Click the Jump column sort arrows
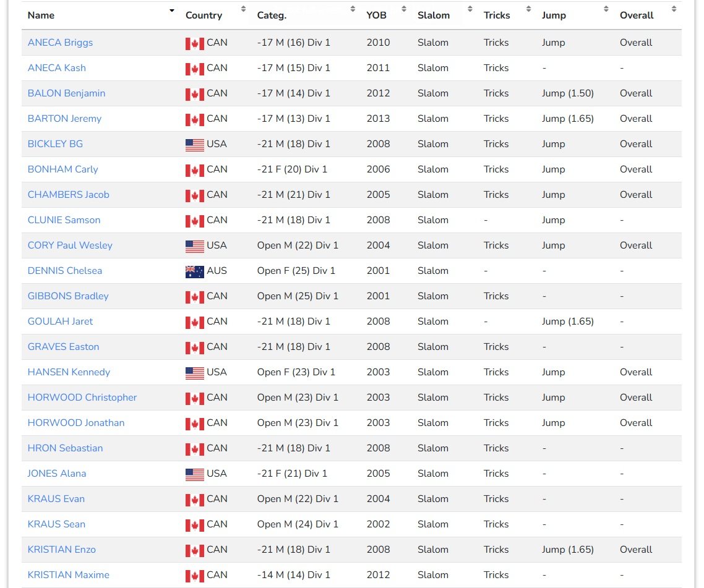This screenshot has width=704, height=588. click(x=606, y=9)
